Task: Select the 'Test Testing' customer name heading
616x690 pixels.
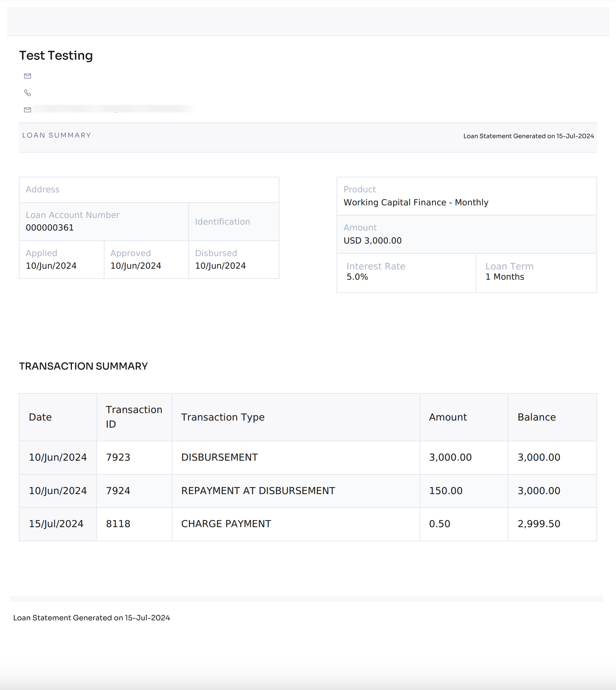Action: pos(56,55)
